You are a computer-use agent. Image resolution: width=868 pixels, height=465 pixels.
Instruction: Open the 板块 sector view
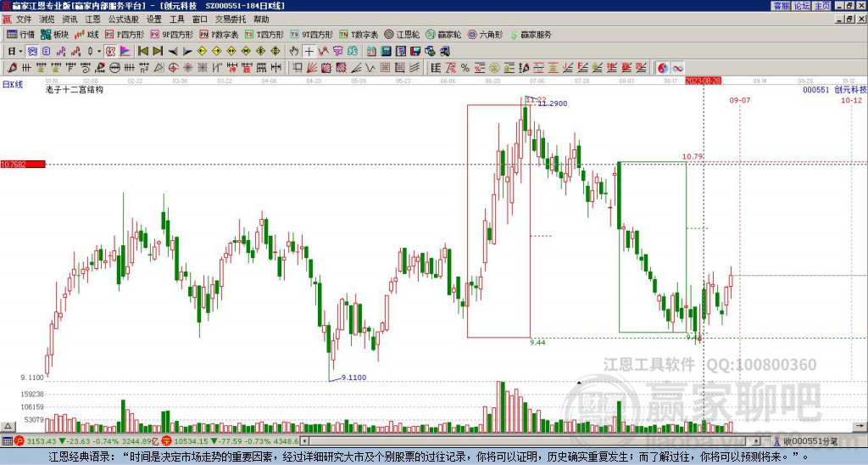[x=55, y=34]
